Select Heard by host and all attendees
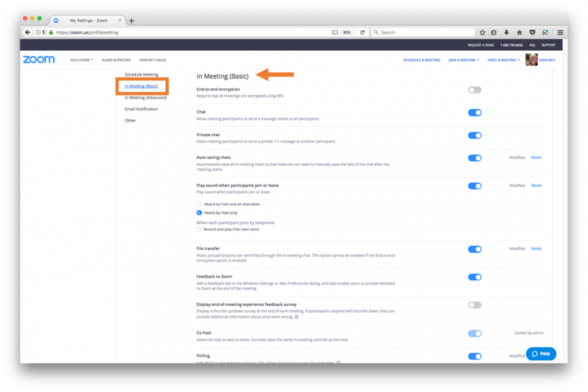This screenshot has width=588, height=392. coord(199,204)
